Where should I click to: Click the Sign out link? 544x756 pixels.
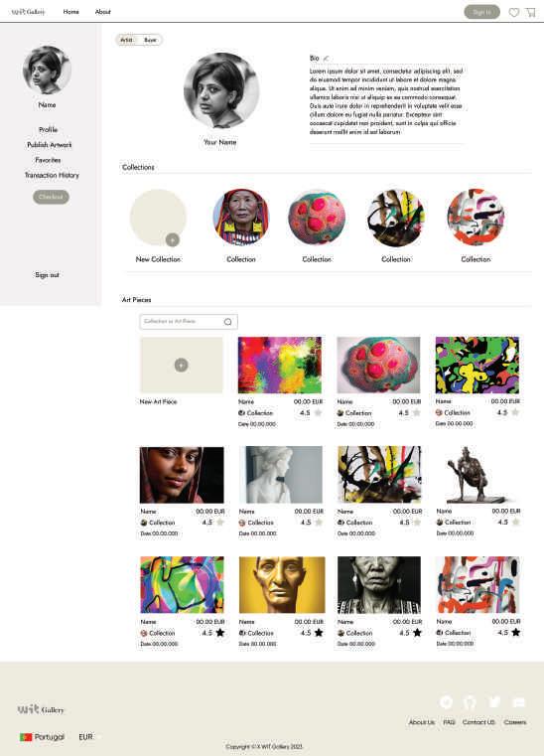coord(47,275)
